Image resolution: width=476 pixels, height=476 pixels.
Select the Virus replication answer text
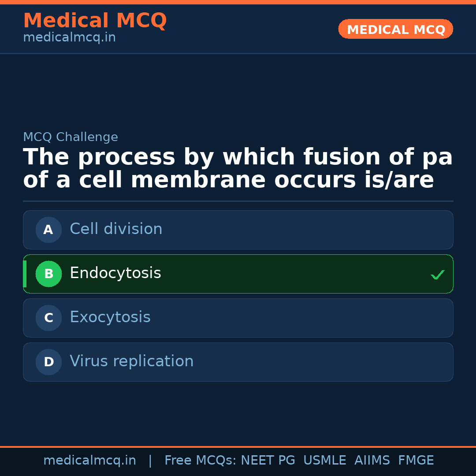[131, 361]
